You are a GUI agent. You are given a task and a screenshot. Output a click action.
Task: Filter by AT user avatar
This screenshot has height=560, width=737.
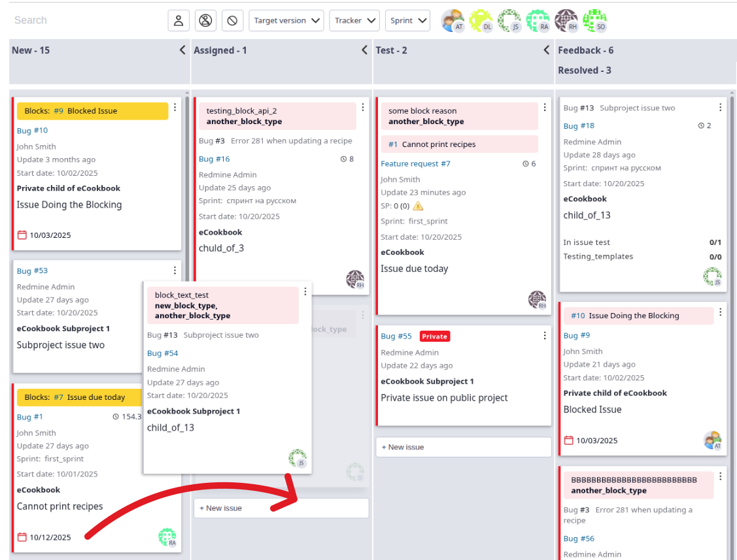pos(453,21)
